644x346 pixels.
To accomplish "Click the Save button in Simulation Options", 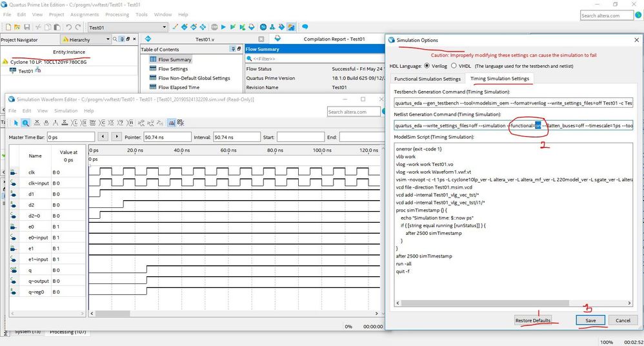I will click(x=590, y=320).
